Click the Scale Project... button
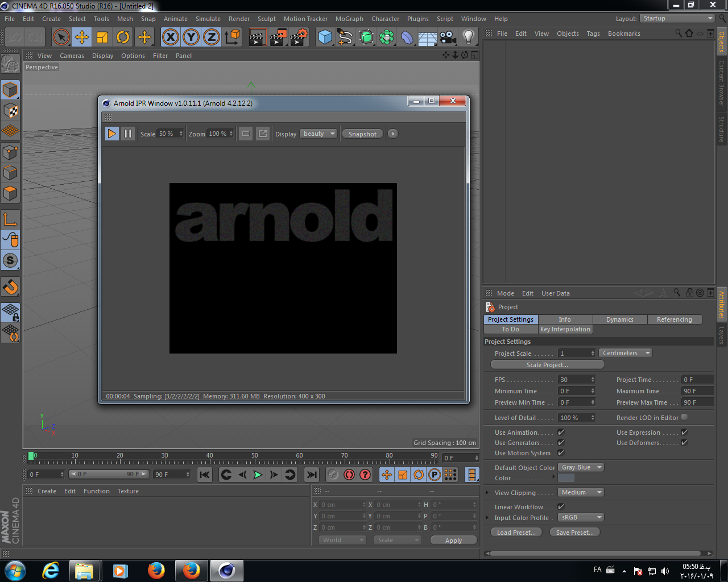 tap(547, 365)
